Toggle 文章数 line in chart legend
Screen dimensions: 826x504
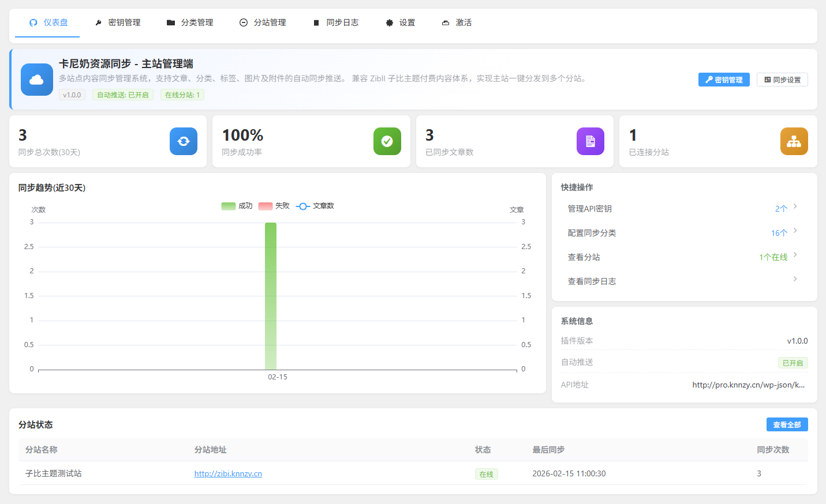(315, 206)
